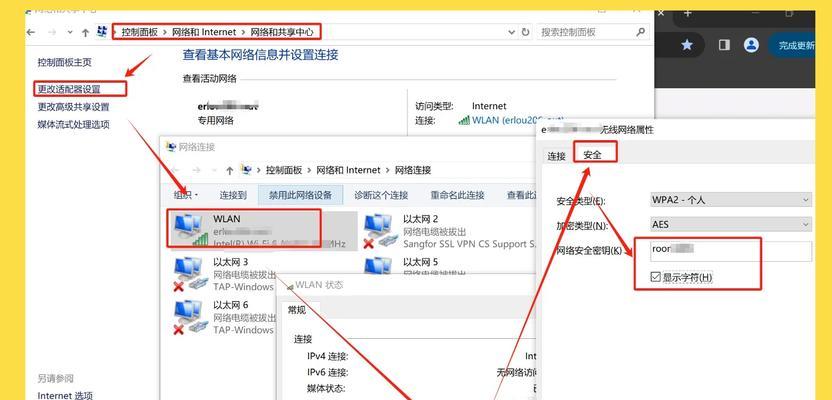Click up arrow in 网络连接 window
This screenshot has height=400, width=832.
pyautogui.click(x=229, y=170)
